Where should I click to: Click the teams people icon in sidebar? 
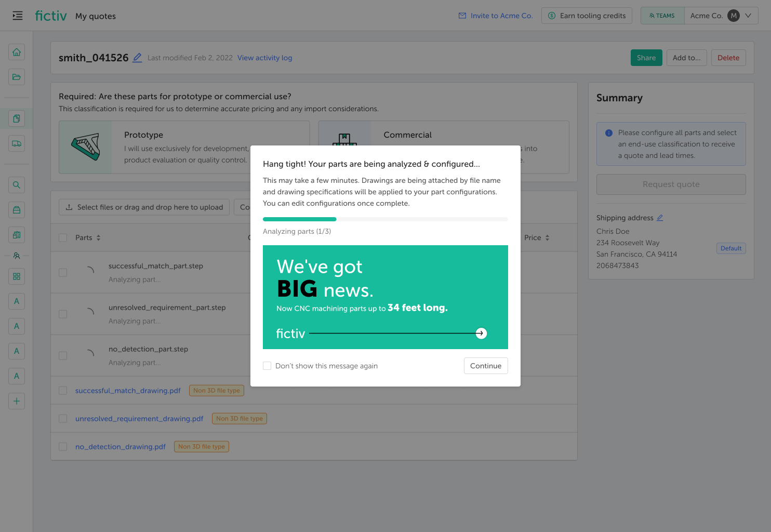click(x=17, y=256)
